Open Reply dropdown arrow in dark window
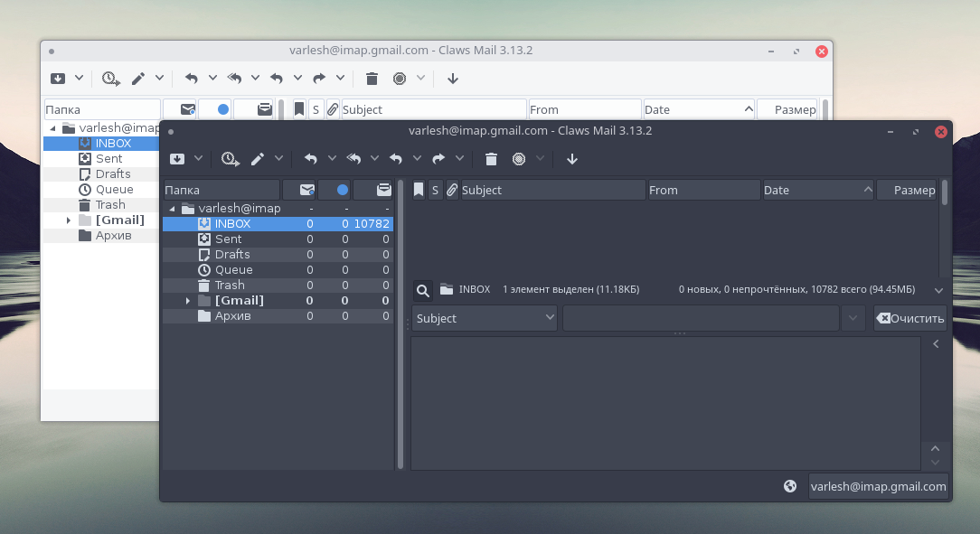Screen dimensions: 980x534 pyautogui.click(x=332, y=159)
